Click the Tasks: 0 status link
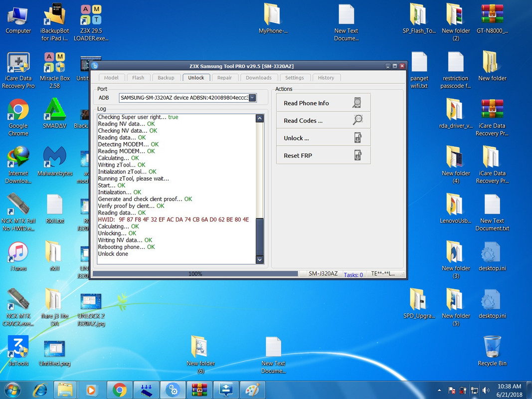532x399 pixels. [x=353, y=274]
